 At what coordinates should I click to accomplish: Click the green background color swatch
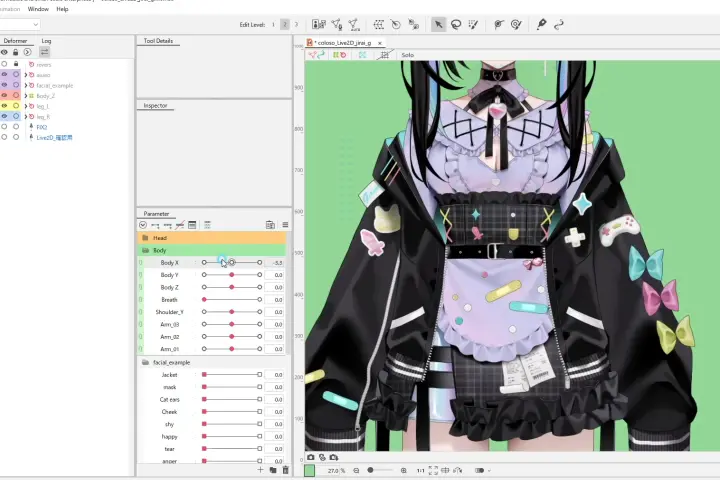tap(309, 470)
